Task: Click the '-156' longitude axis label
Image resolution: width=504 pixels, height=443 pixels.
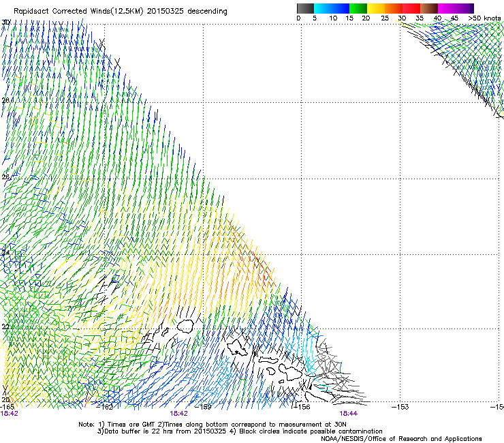Action: coord(301,407)
